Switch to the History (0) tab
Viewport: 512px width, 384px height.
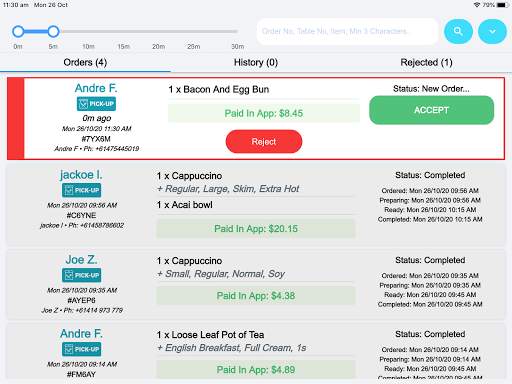(x=256, y=62)
